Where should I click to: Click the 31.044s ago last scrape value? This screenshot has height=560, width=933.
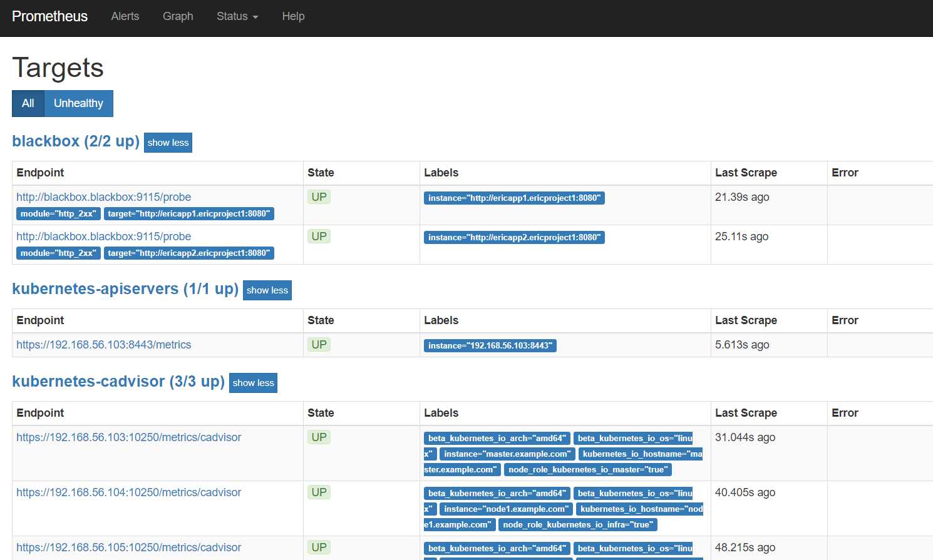tap(745, 437)
